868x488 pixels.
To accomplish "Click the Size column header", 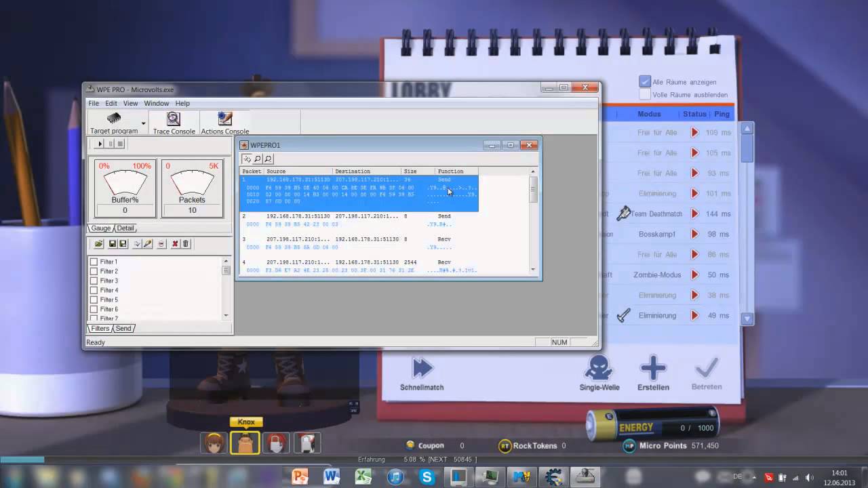I will pyautogui.click(x=418, y=171).
